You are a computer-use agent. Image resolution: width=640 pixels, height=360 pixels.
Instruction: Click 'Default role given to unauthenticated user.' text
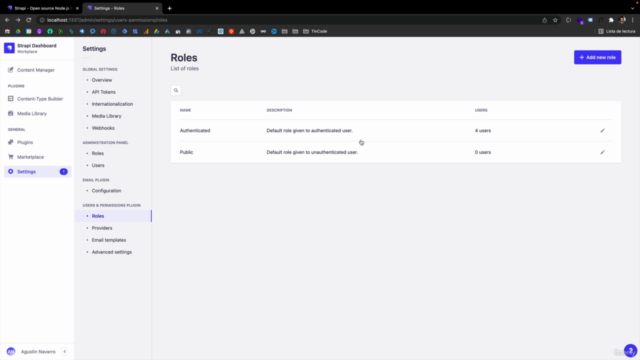312,152
